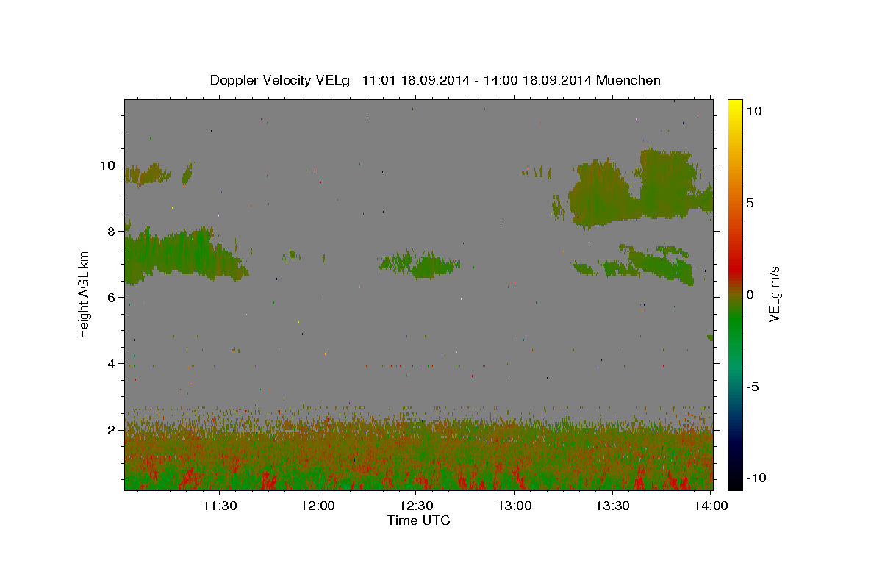
Task: Click the 11:30 time tick label
Action: point(219,506)
